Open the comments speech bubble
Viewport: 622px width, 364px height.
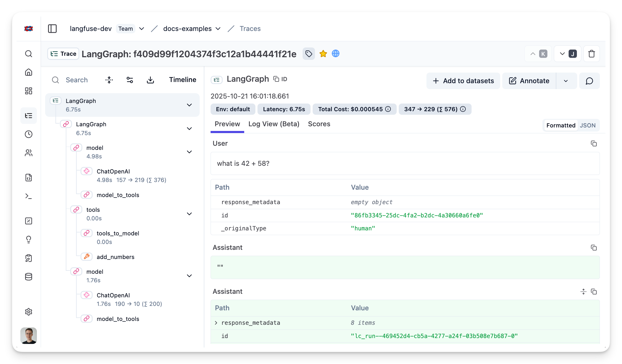click(x=589, y=81)
